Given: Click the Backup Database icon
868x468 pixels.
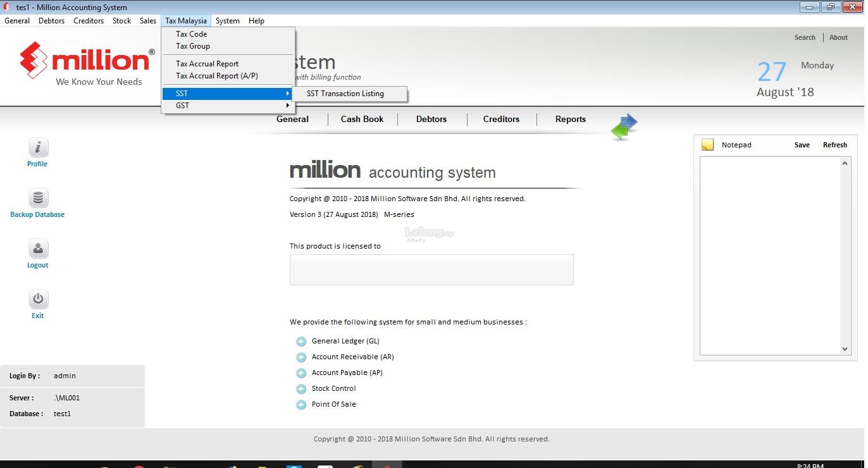Looking at the screenshot, I should (38, 198).
